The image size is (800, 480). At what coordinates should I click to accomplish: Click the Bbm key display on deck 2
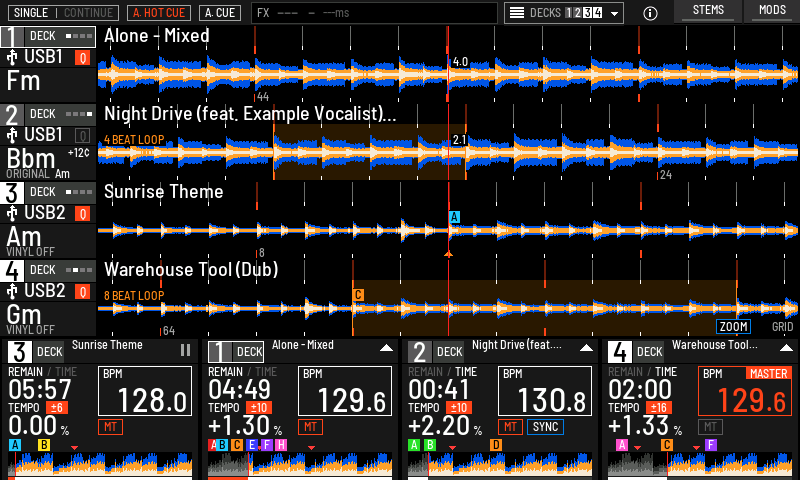coord(31,159)
